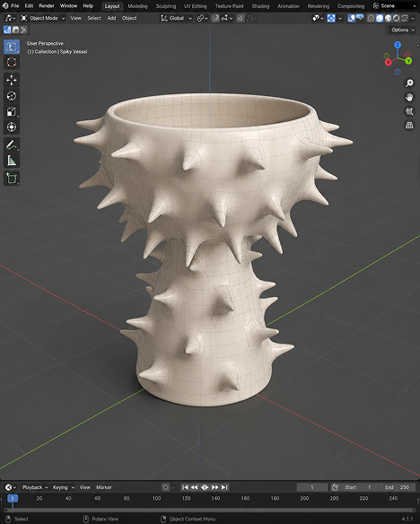Activate the Transform tool
The height and width of the screenshot is (524, 420).
coord(12,127)
